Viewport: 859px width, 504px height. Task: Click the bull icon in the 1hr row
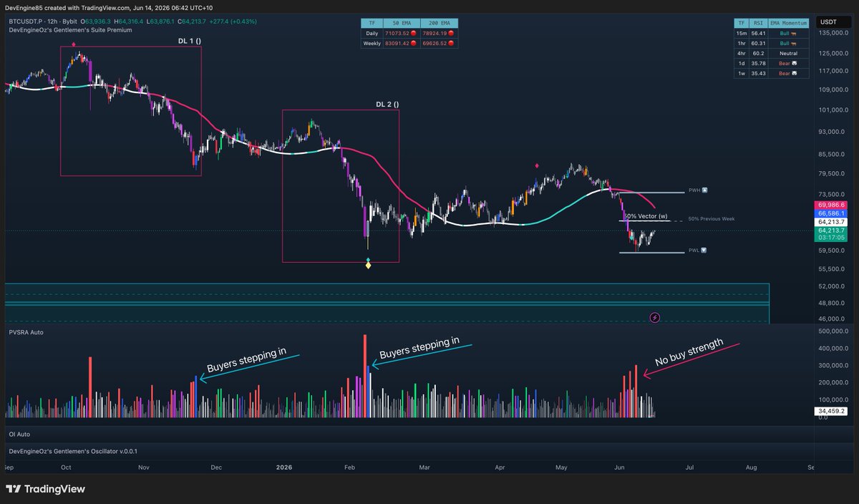pos(794,43)
